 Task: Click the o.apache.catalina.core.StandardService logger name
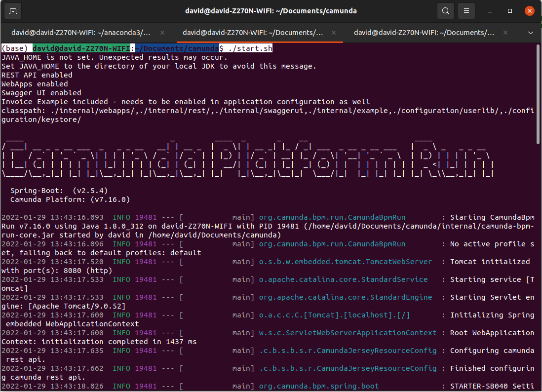click(x=343, y=279)
